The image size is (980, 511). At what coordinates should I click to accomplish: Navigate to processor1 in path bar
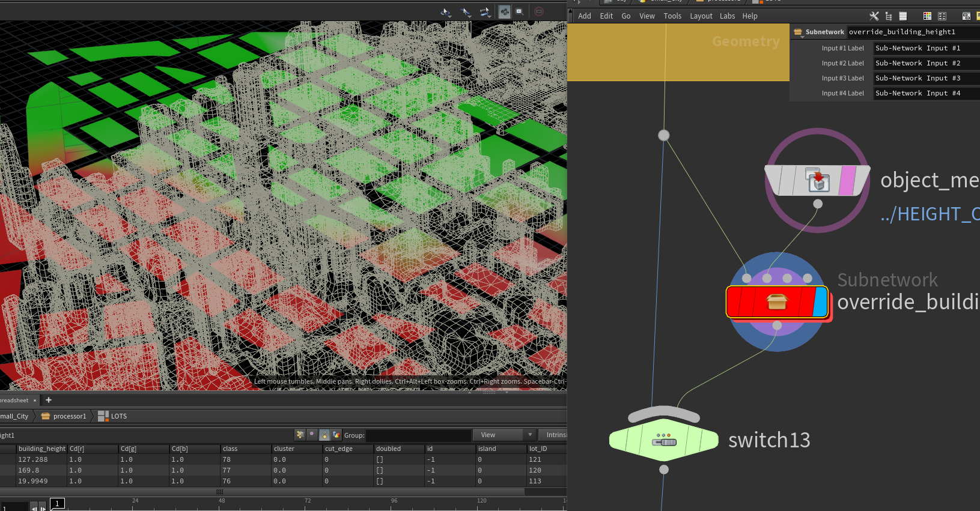(x=69, y=416)
